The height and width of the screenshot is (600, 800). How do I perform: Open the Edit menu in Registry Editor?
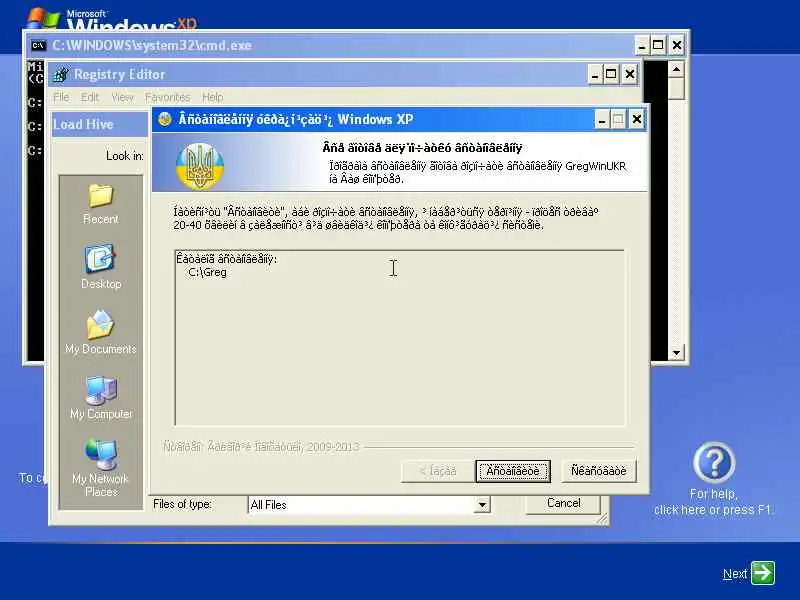pos(90,97)
